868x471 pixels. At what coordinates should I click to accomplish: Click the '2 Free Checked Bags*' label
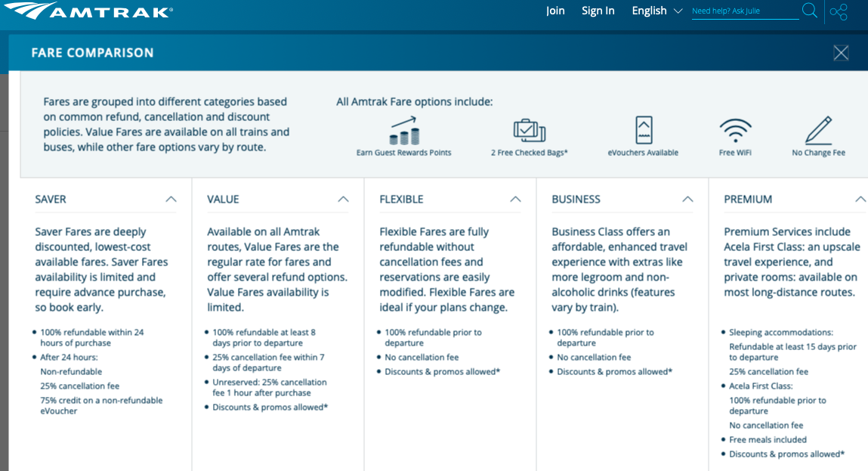[530, 153]
